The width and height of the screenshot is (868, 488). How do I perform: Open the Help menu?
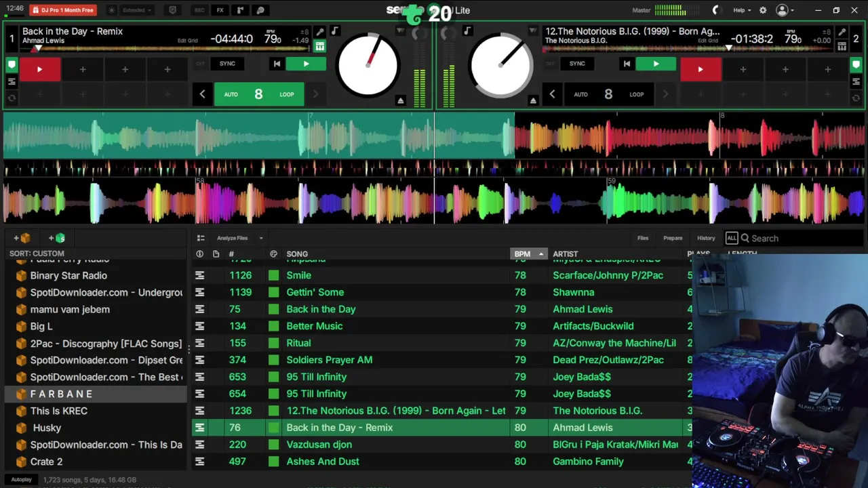743,10
